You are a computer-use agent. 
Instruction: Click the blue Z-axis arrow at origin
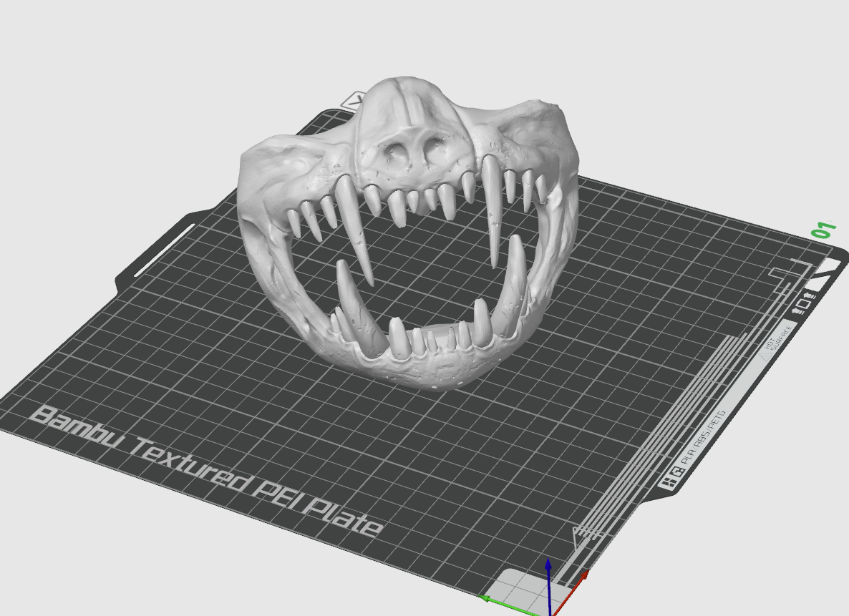pyautogui.click(x=548, y=587)
